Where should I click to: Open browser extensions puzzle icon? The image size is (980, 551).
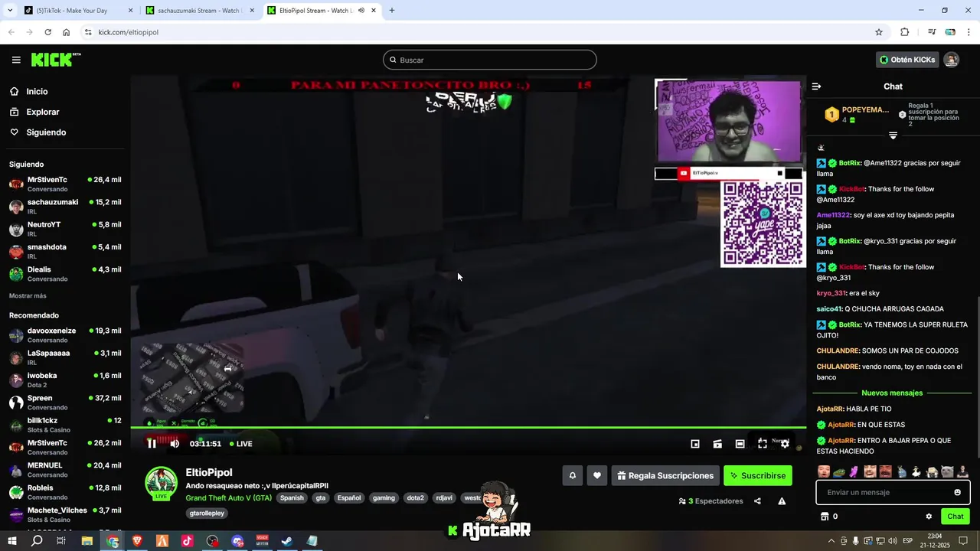(x=904, y=32)
